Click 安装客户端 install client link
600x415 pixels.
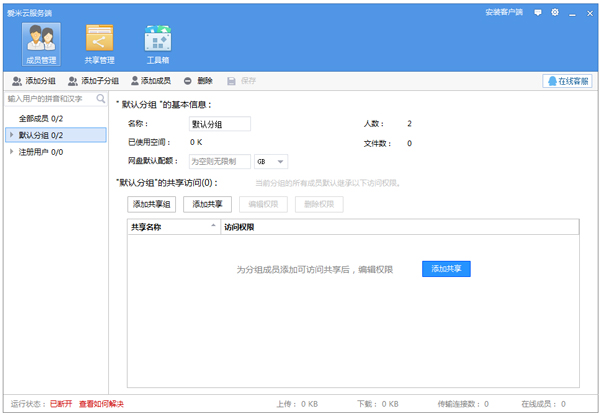coord(504,12)
